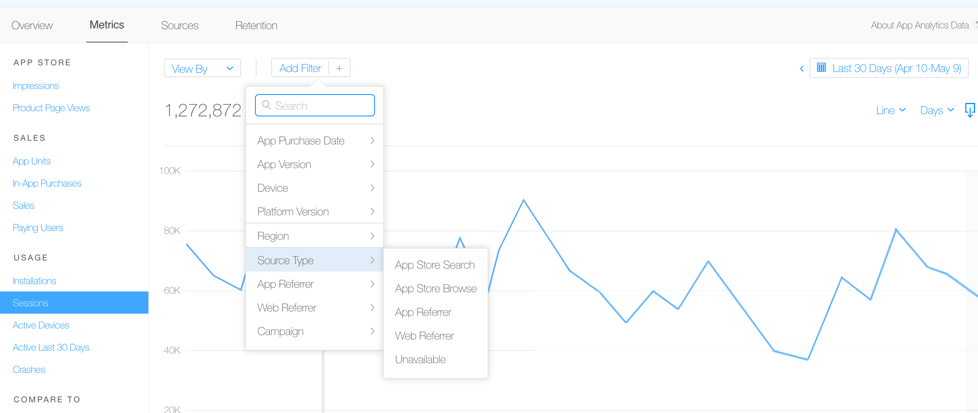Expand the App Purchase Date filter
The height and width of the screenshot is (413, 978).
(x=314, y=141)
